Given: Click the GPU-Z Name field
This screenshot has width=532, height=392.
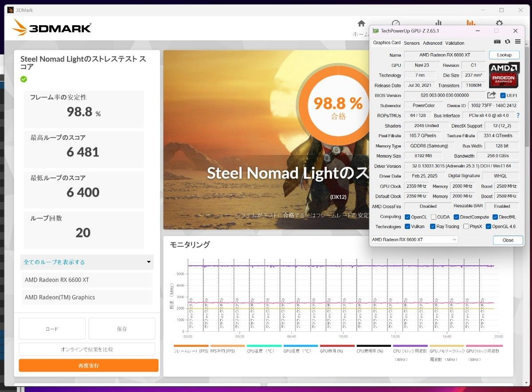Looking at the screenshot, I should (445, 55).
